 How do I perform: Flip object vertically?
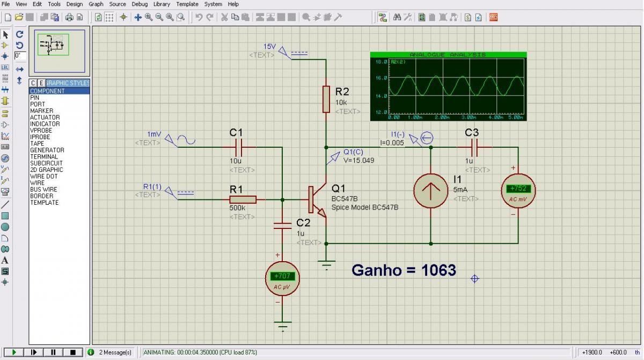pos(19,81)
